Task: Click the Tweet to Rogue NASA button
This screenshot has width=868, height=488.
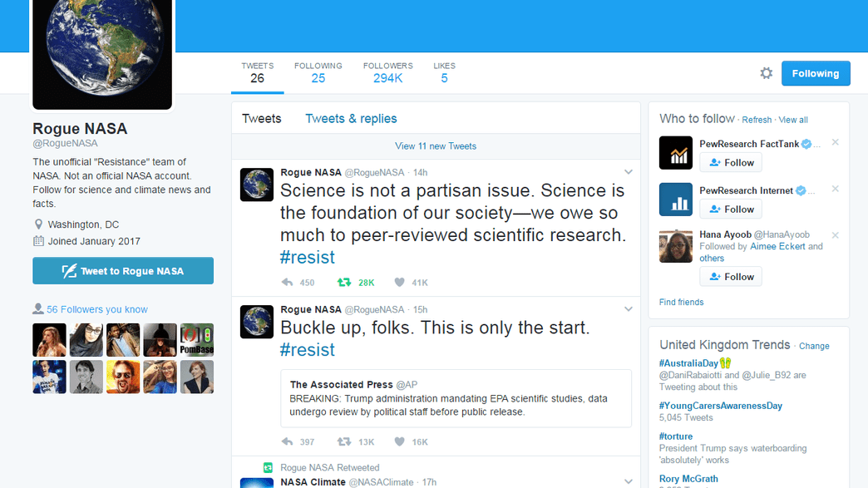Action: tap(123, 271)
